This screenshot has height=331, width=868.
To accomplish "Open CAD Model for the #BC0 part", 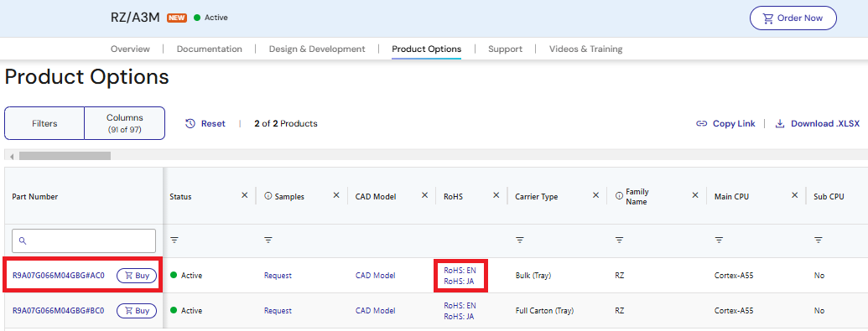I will (376, 311).
